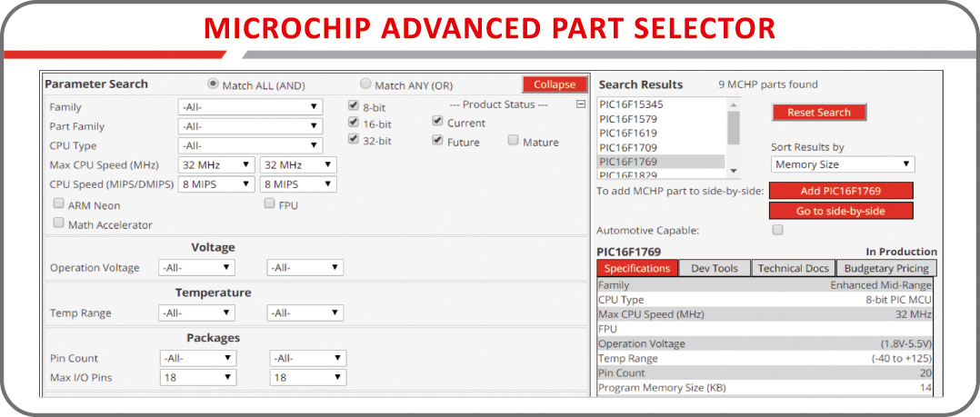Click the Reset Search button

point(818,113)
